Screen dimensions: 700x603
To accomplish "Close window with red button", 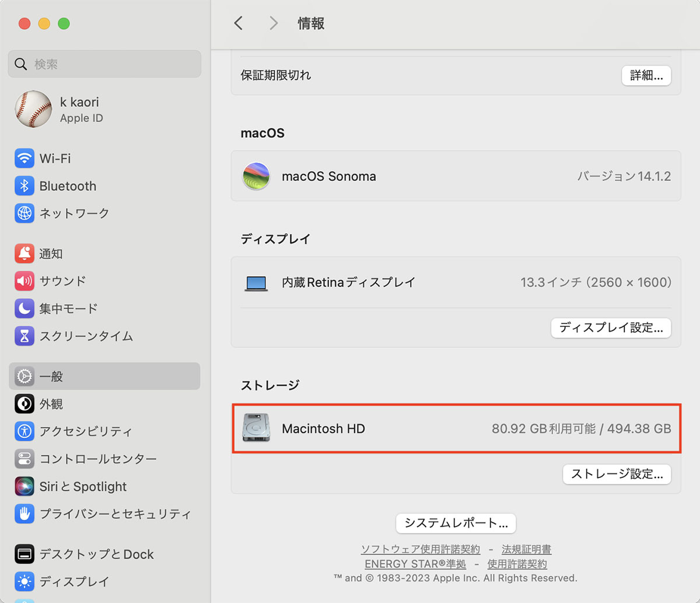I will [x=24, y=23].
